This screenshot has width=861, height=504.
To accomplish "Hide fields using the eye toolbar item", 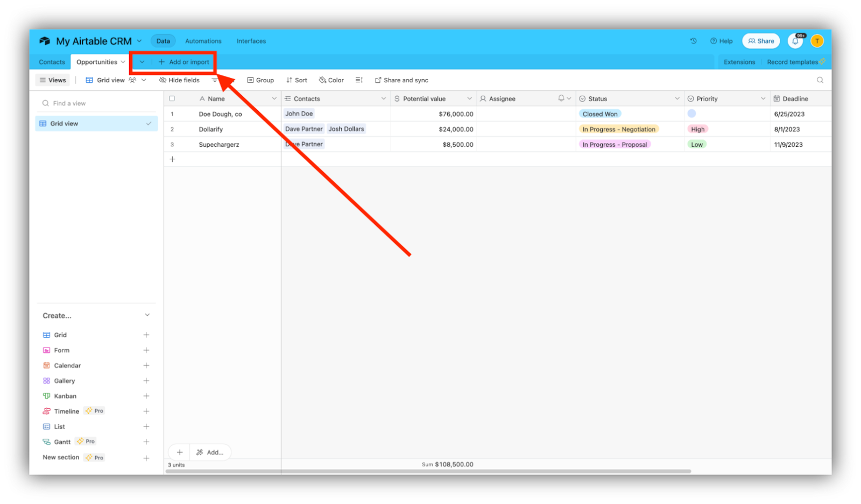I will (179, 80).
